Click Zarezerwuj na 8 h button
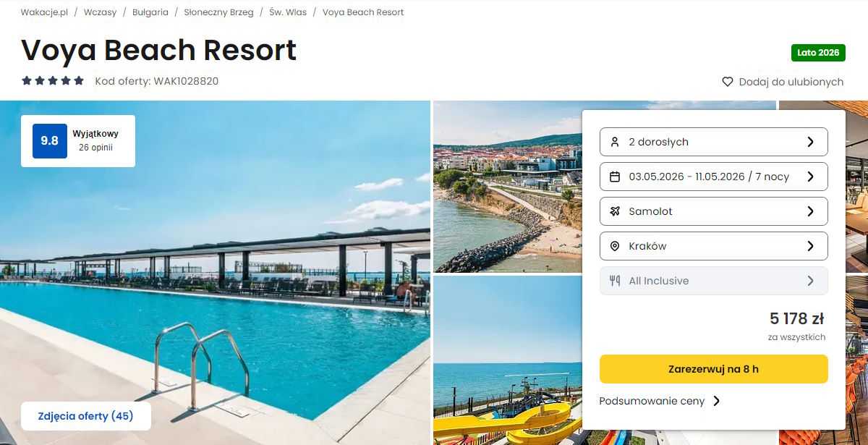 [x=713, y=369]
